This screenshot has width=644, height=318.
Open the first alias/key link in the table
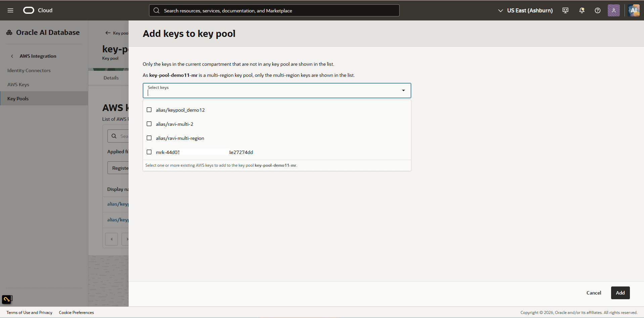point(118,204)
